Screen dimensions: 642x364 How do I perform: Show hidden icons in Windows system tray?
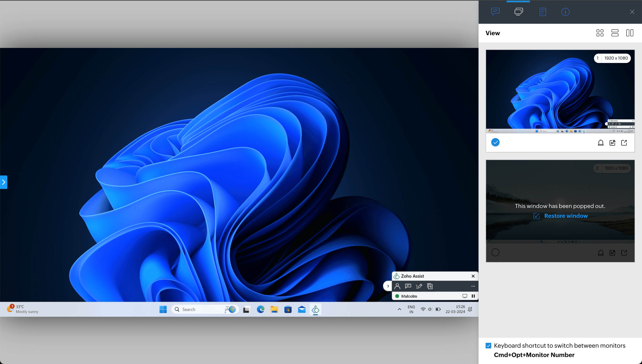[400, 309]
